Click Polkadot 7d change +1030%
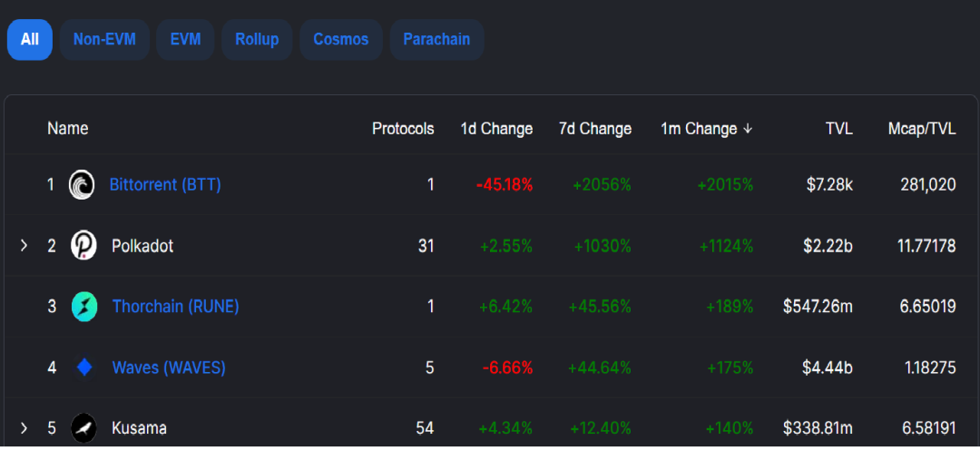This screenshot has width=980, height=460. coord(603,246)
